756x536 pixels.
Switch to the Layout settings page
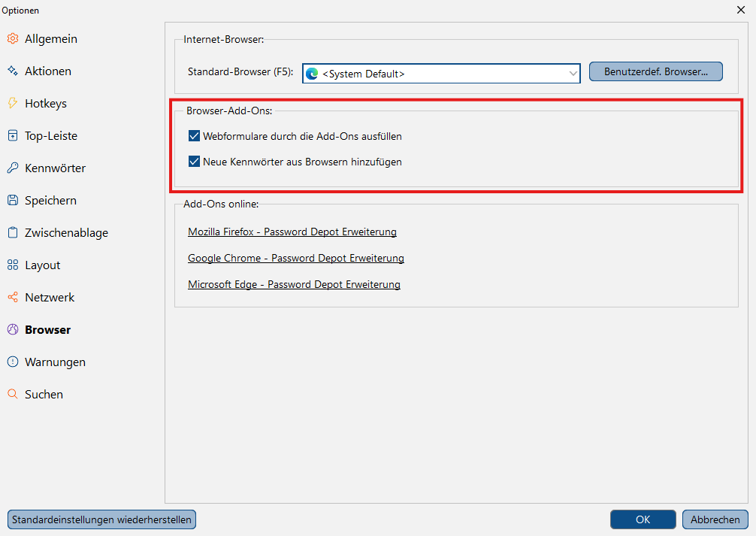pos(42,265)
